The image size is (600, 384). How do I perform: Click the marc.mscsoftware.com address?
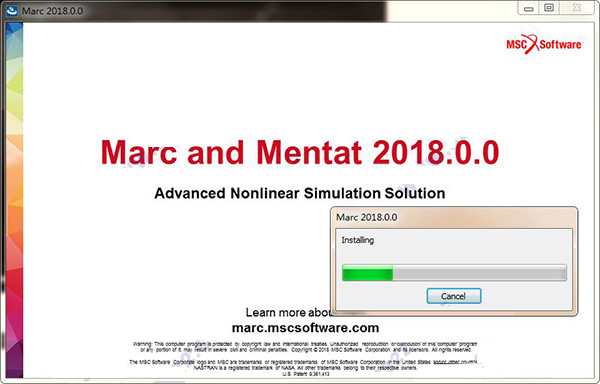305,328
